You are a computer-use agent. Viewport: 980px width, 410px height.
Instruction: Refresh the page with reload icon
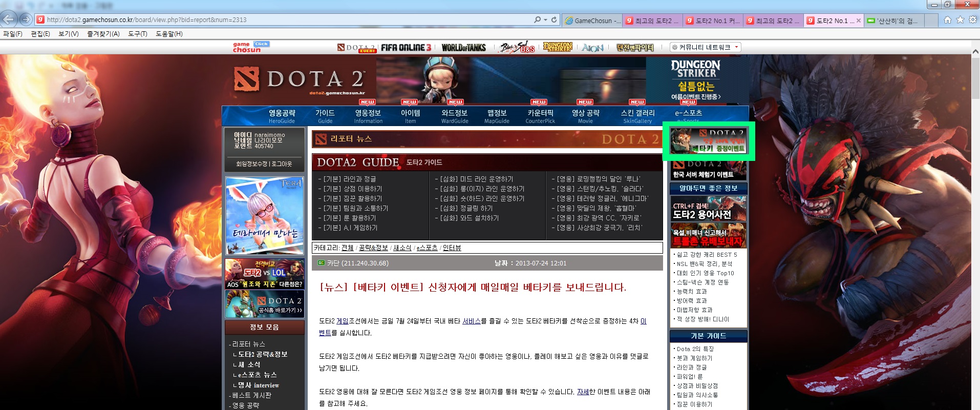pyautogui.click(x=553, y=19)
